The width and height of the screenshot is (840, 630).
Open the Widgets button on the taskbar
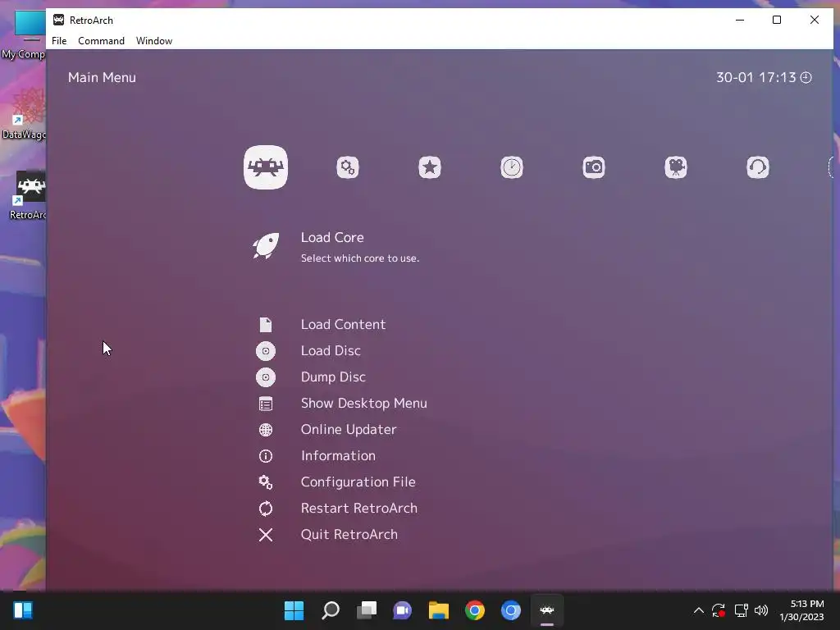coord(23,610)
